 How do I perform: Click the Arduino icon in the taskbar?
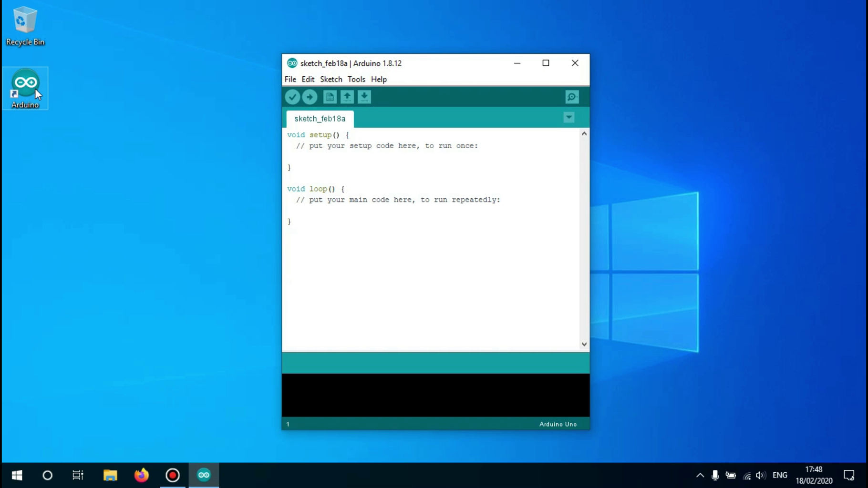pos(204,475)
